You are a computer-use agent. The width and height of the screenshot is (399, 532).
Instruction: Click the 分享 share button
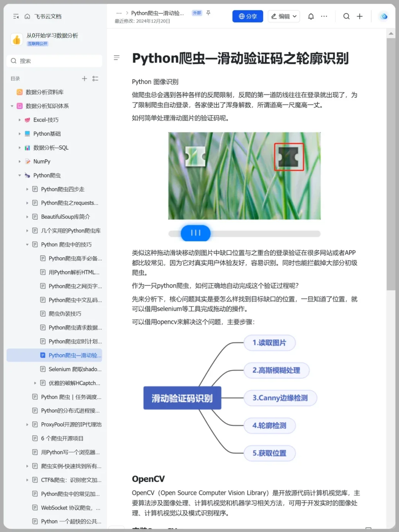pyautogui.click(x=248, y=16)
